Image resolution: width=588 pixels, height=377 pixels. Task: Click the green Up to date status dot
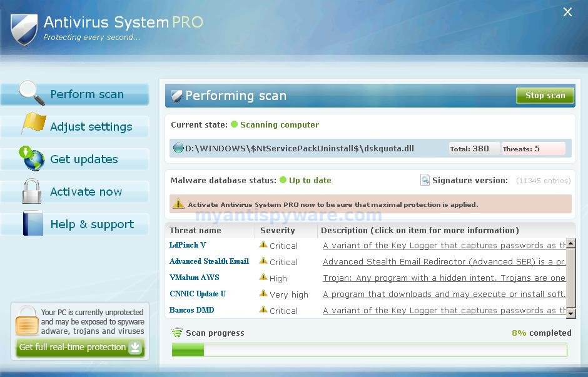tap(283, 180)
